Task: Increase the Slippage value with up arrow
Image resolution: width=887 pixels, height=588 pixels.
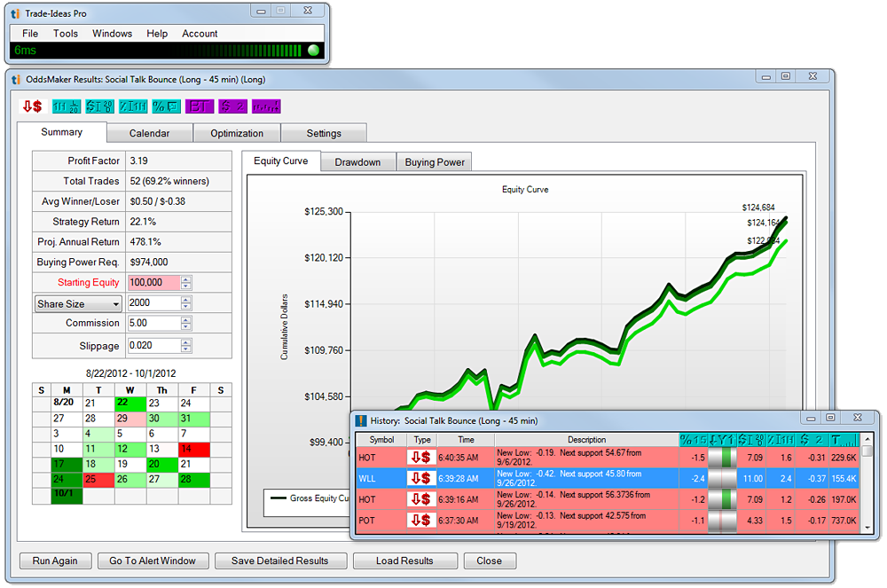Action: click(x=186, y=341)
